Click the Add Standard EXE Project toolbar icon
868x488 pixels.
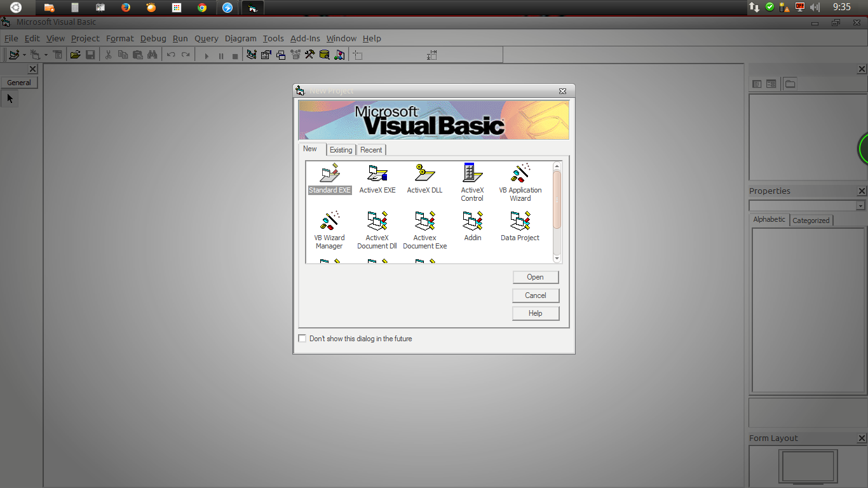click(14, 55)
